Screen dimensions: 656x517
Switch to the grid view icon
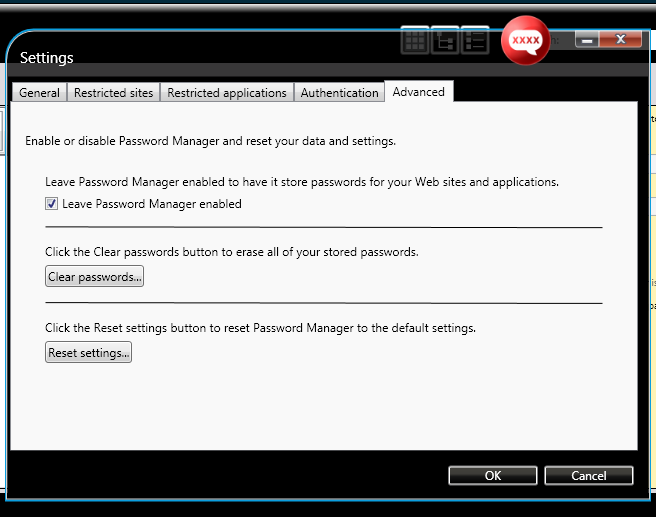coord(415,40)
